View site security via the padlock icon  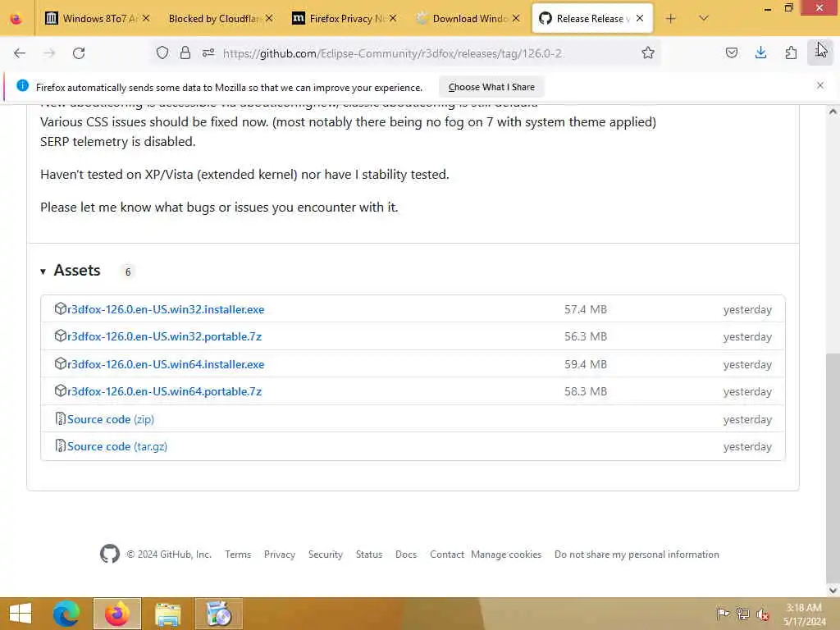tap(185, 53)
